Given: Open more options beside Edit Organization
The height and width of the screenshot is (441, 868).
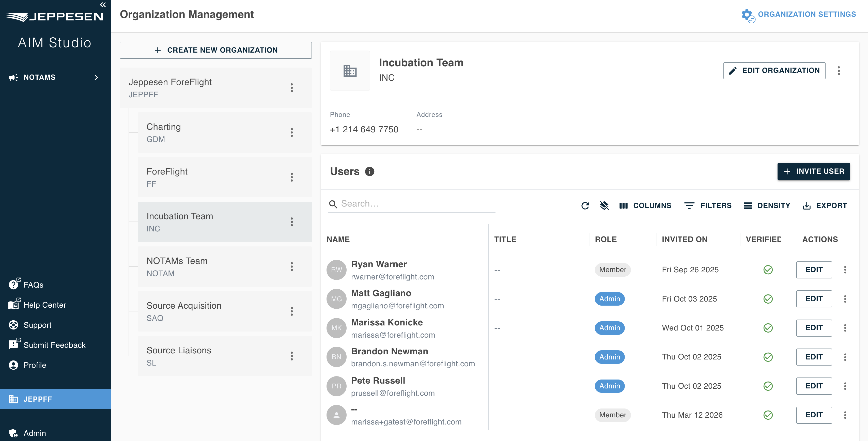Looking at the screenshot, I should click(839, 71).
